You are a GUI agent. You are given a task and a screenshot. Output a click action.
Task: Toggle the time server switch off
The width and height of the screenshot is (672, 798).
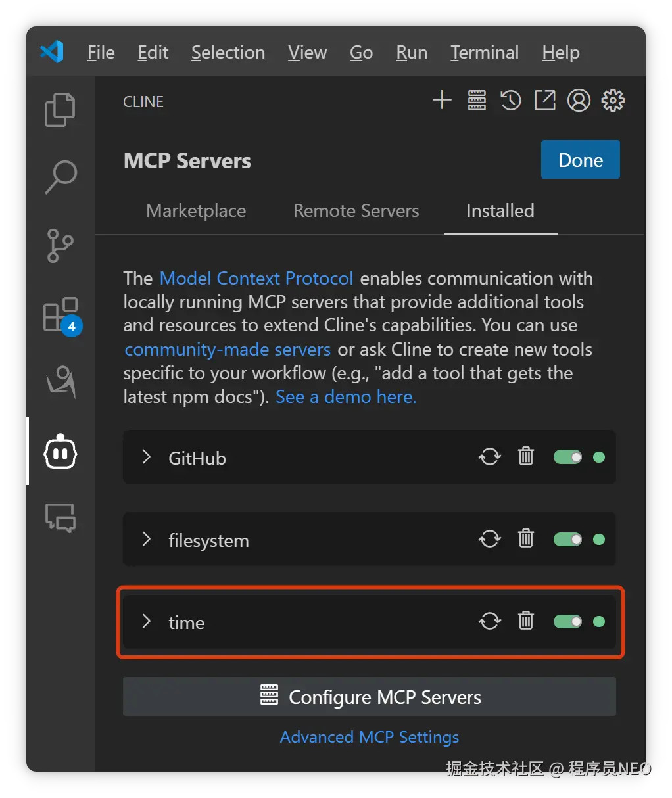(x=568, y=621)
